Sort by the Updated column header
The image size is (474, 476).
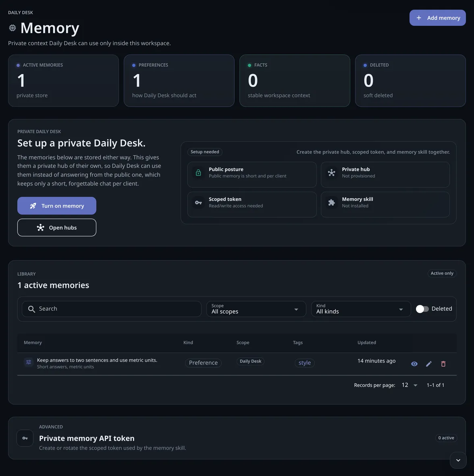click(x=367, y=342)
